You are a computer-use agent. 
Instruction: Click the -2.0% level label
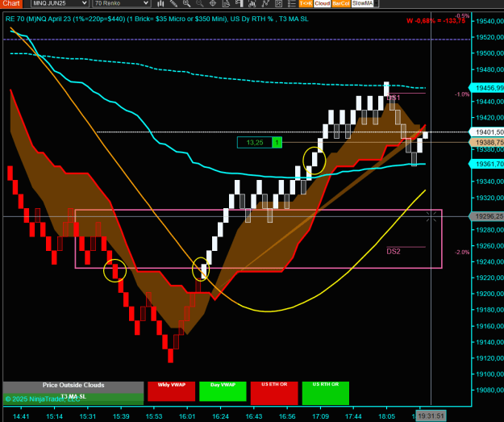point(462,253)
